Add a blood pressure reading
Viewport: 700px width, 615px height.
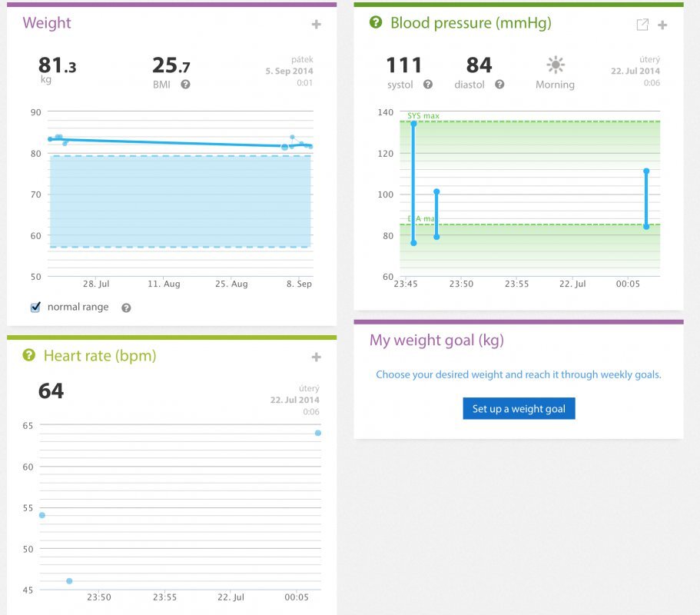(x=662, y=24)
